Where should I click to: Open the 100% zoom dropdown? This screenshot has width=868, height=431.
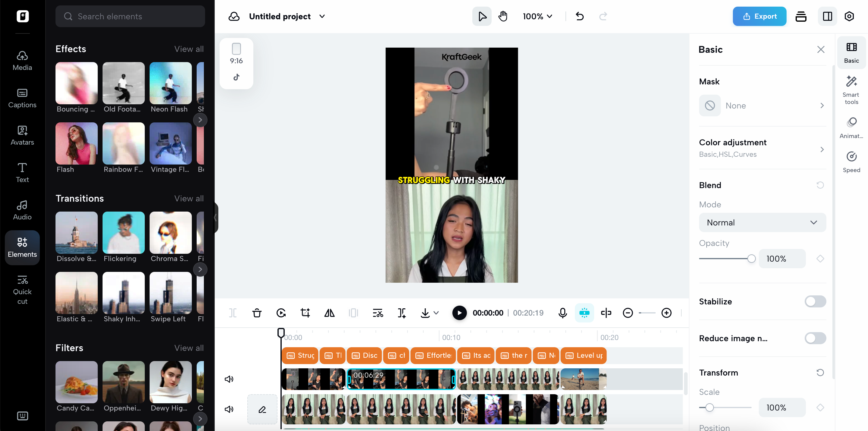[x=537, y=16]
